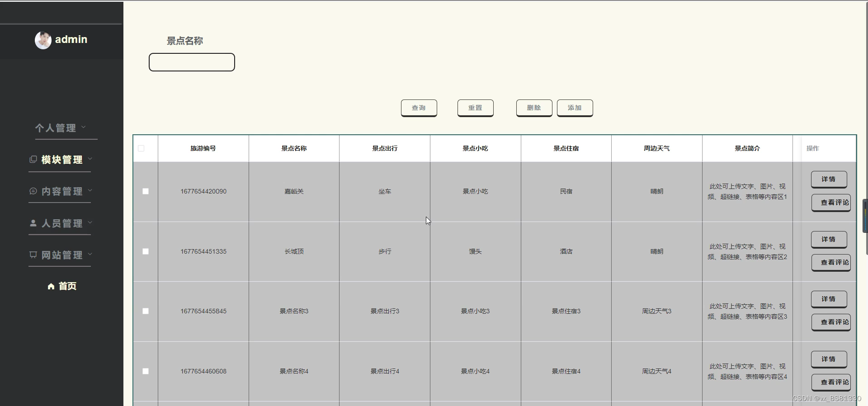The height and width of the screenshot is (406, 868).
Task: Click cell 1677654420090
Action: tap(203, 191)
